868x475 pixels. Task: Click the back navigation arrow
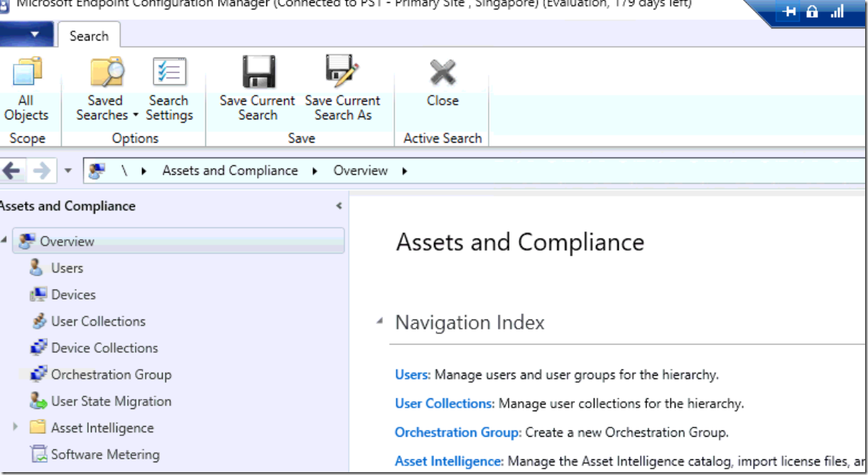click(x=11, y=170)
